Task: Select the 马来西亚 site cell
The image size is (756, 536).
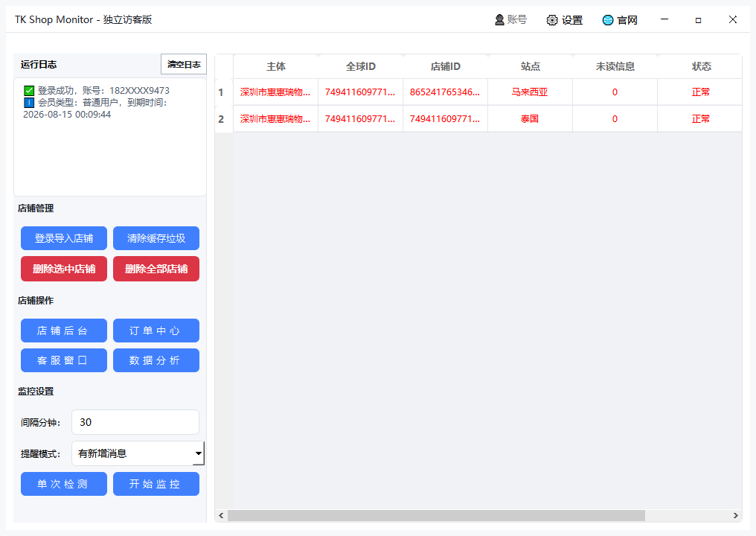Action: pyautogui.click(x=531, y=92)
